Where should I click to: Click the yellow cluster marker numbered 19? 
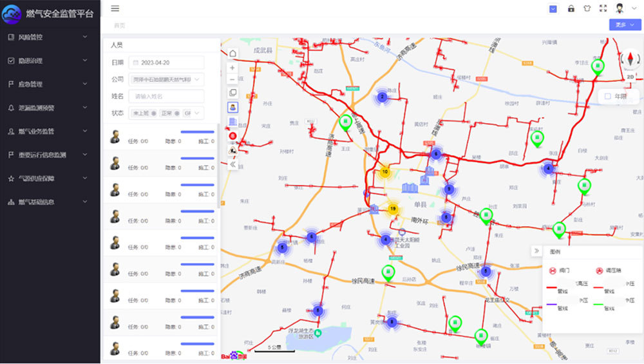393,209
